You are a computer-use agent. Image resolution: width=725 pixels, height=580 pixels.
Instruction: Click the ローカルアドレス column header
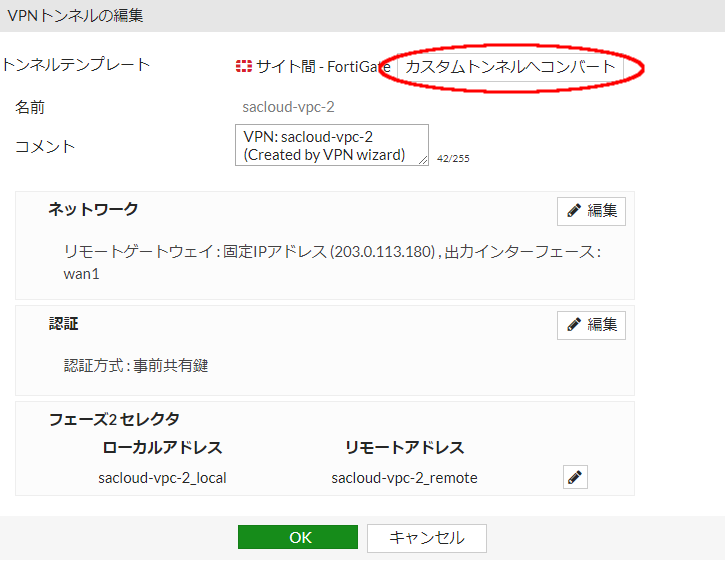coord(162,447)
